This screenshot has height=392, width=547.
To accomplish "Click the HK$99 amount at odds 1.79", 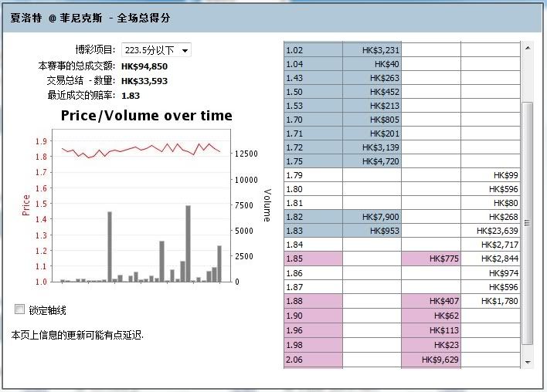I will (x=491, y=176).
